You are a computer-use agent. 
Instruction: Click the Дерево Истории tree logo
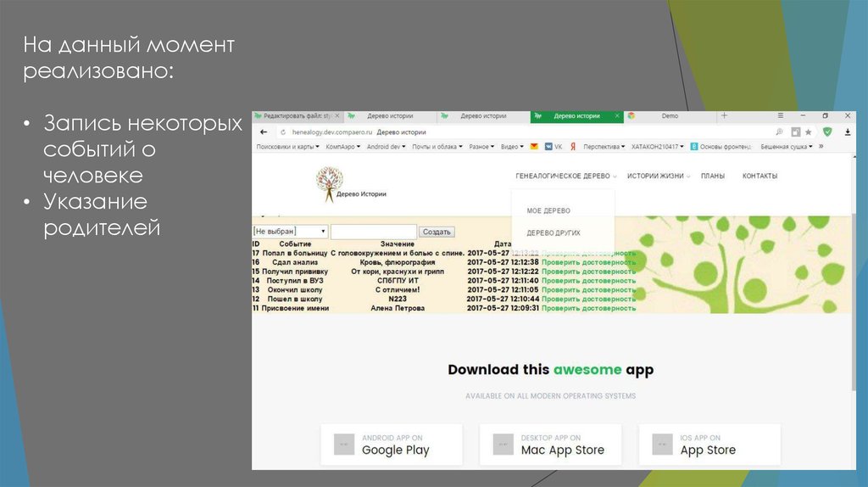click(x=351, y=185)
